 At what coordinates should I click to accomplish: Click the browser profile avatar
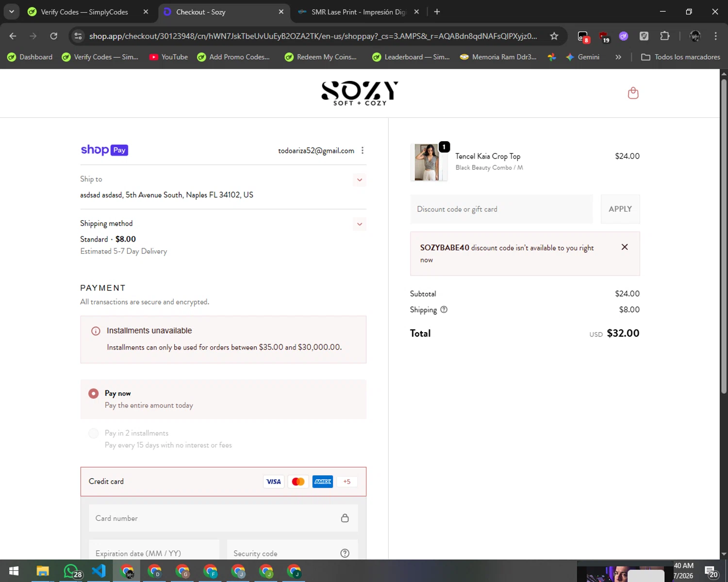pyautogui.click(x=695, y=36)
